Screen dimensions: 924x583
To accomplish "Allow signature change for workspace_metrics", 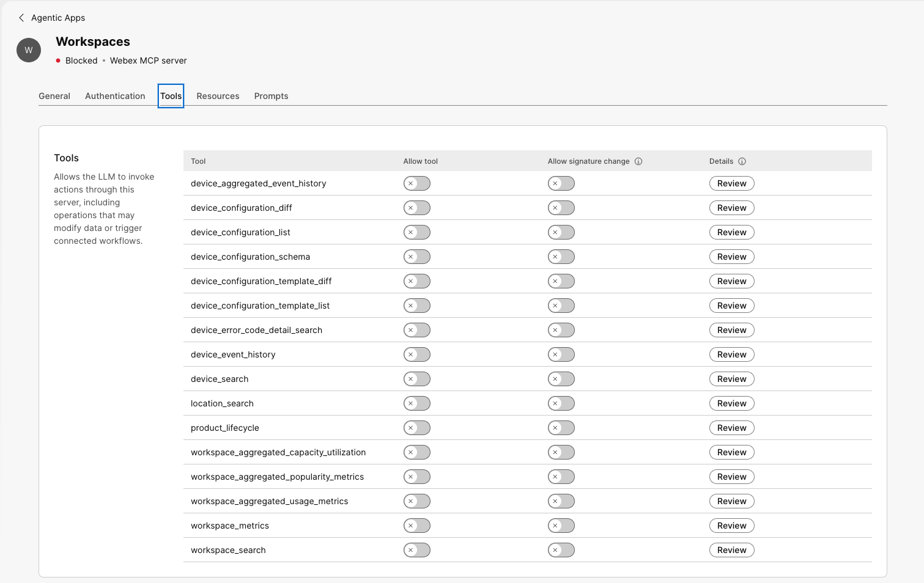I will coord(561,526).
